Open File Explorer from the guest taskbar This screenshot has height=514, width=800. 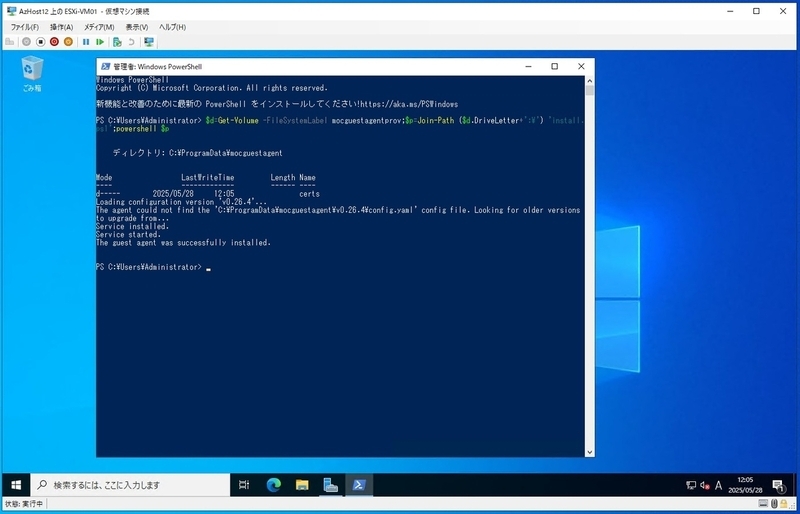tap(302, 485)
